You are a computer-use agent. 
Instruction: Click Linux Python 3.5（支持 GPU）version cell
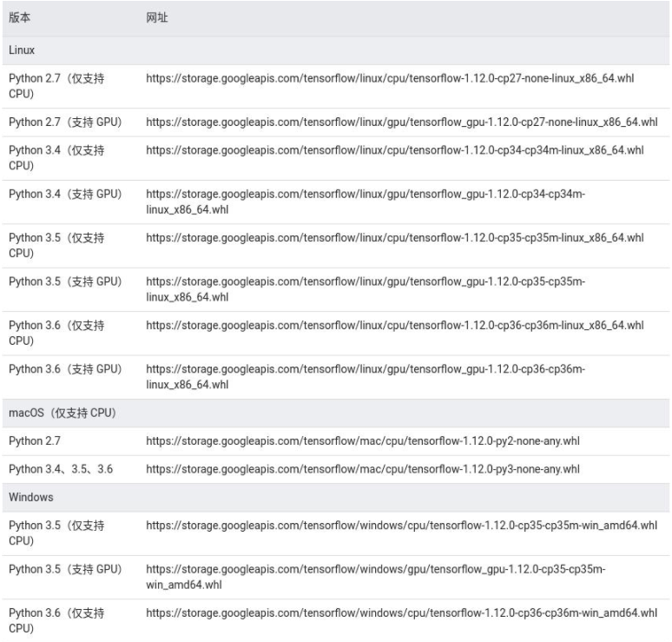pos(65,281)
